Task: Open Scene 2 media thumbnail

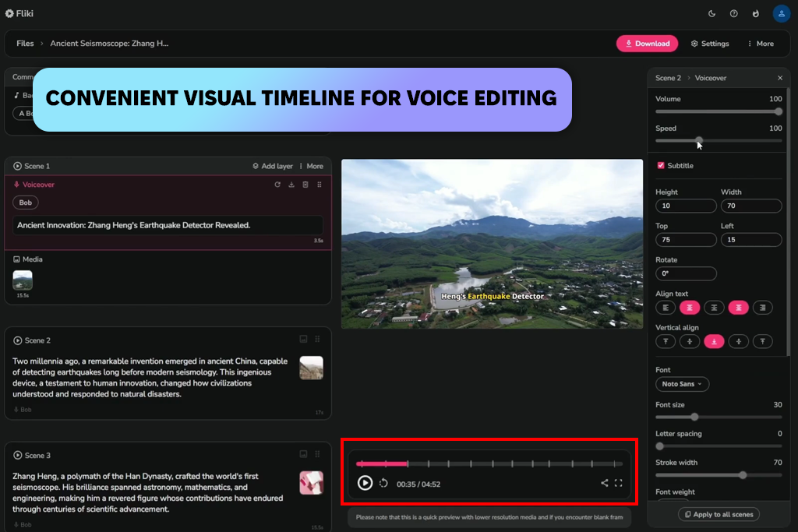Action: point(312,368)
